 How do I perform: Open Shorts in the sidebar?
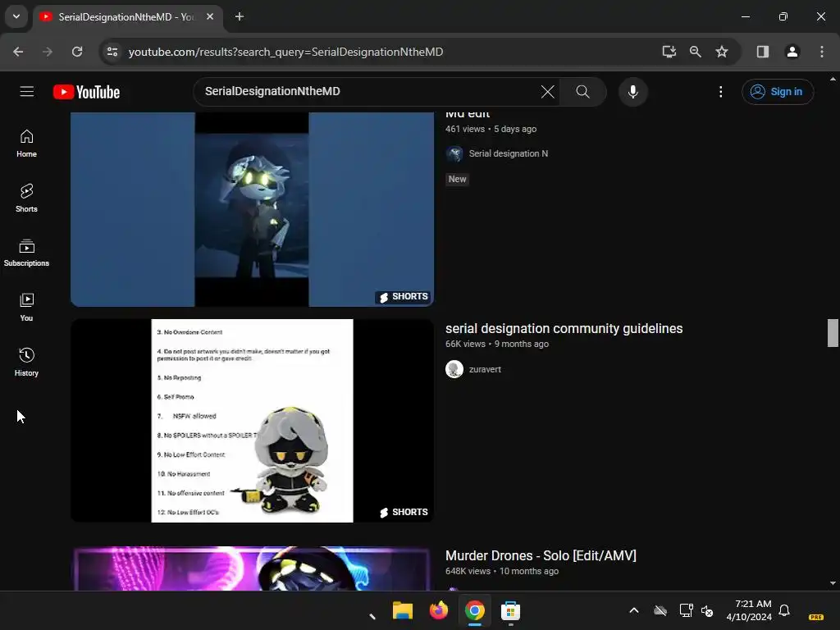point(26,199)
